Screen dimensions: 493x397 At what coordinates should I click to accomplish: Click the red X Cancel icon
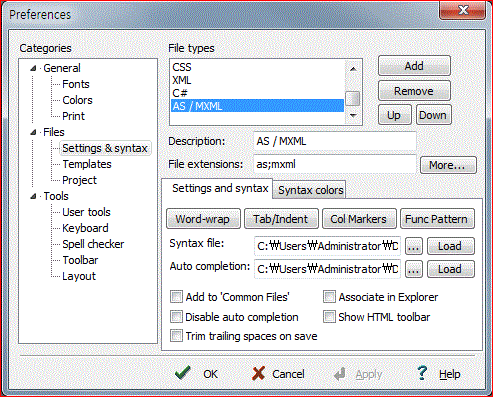coord(258,374)
